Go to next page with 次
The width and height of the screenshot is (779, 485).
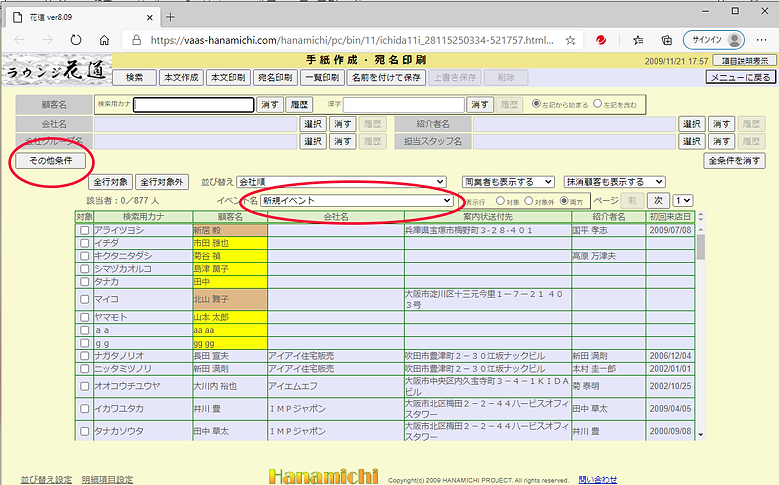(x=658, y=200)
